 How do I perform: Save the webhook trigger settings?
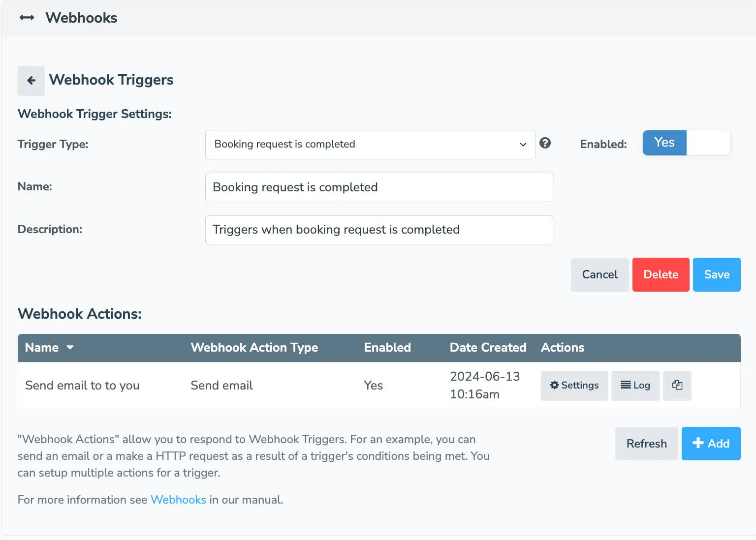click(x=717, y=274)
